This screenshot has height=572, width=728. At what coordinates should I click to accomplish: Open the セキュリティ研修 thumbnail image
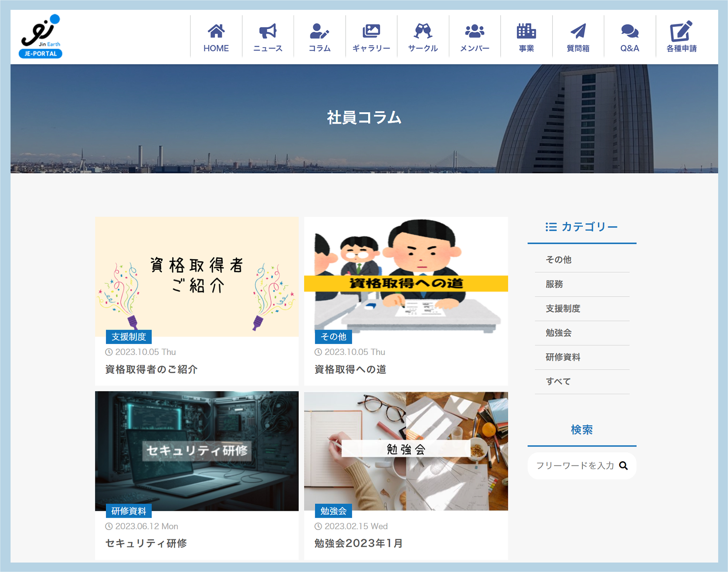pyautogui.click(x=197, y=451)
